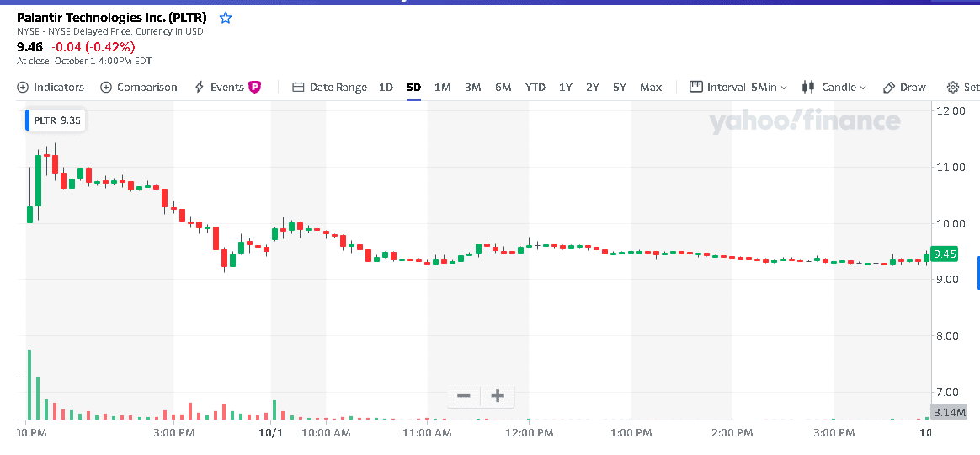
Task: Click the pencil icon beside Draw
Action: 889,88
